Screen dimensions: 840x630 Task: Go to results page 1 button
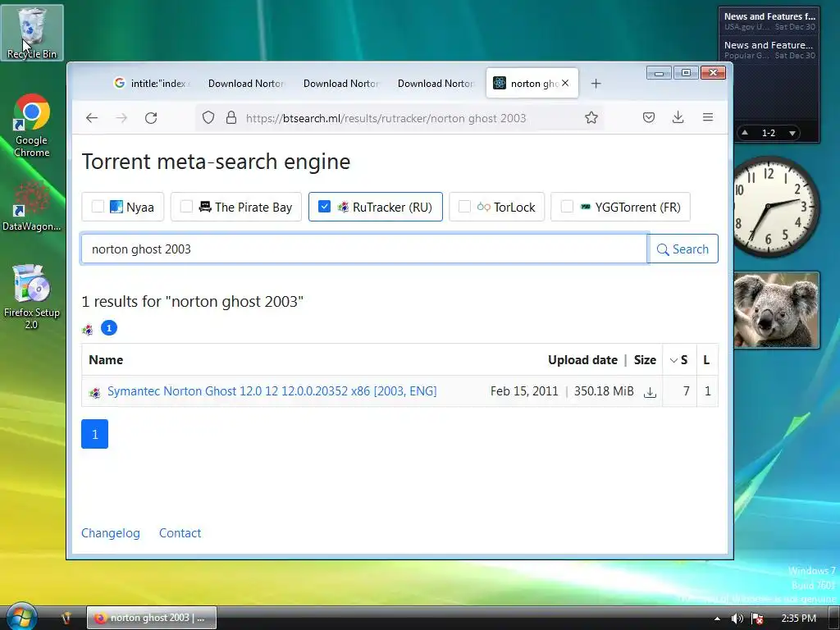tap(95, 434)
